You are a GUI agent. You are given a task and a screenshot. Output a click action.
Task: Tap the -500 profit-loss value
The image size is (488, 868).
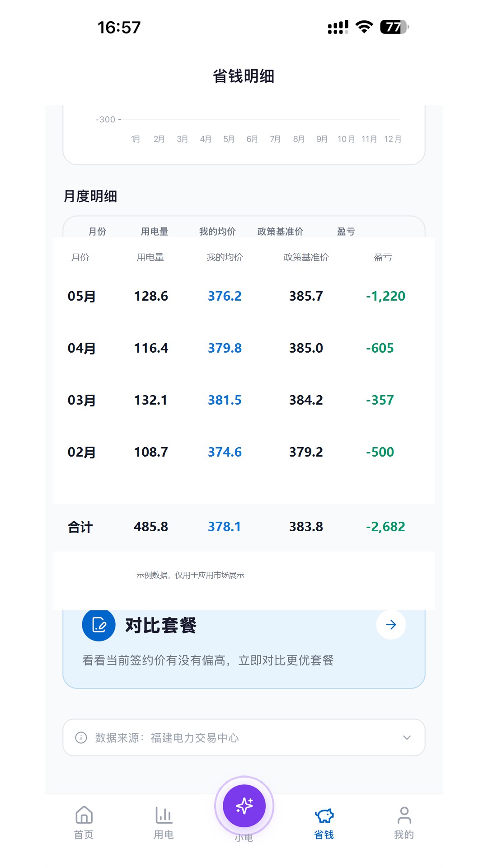pos(380,452)
